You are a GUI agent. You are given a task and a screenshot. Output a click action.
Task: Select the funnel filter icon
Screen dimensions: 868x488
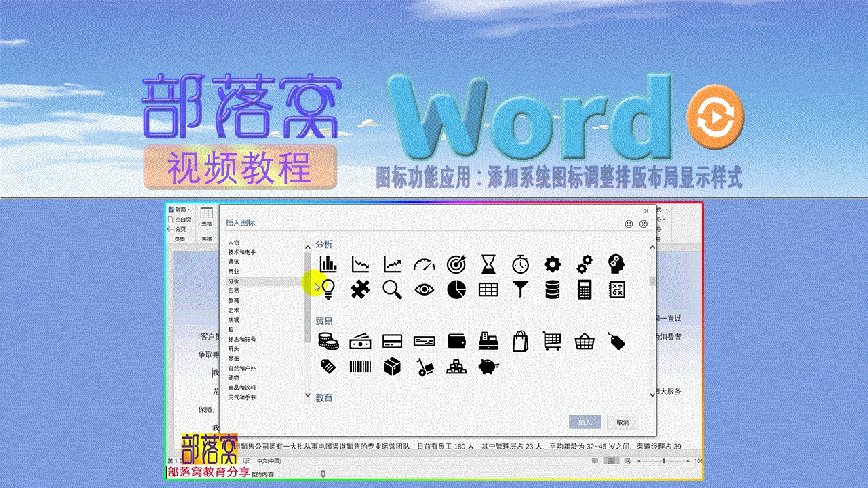coord(520,289)
